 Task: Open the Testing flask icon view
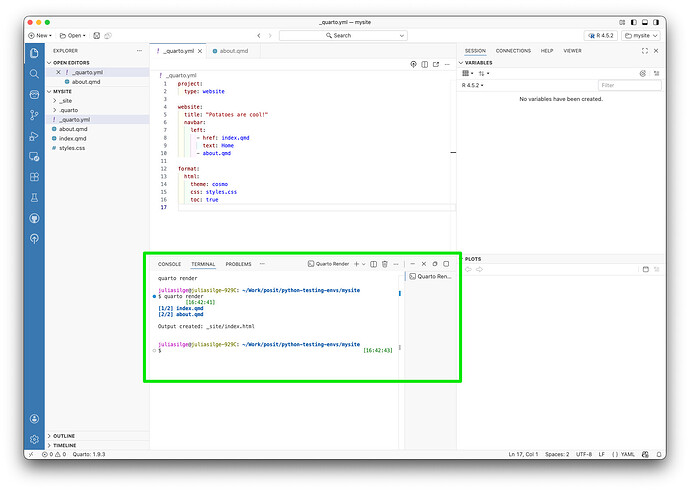[34, 197]
